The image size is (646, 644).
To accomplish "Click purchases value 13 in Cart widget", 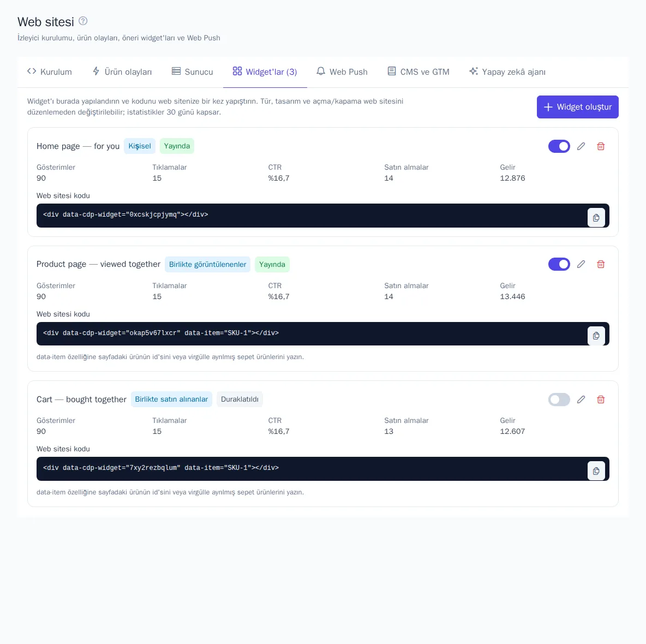I will point(389,431).
